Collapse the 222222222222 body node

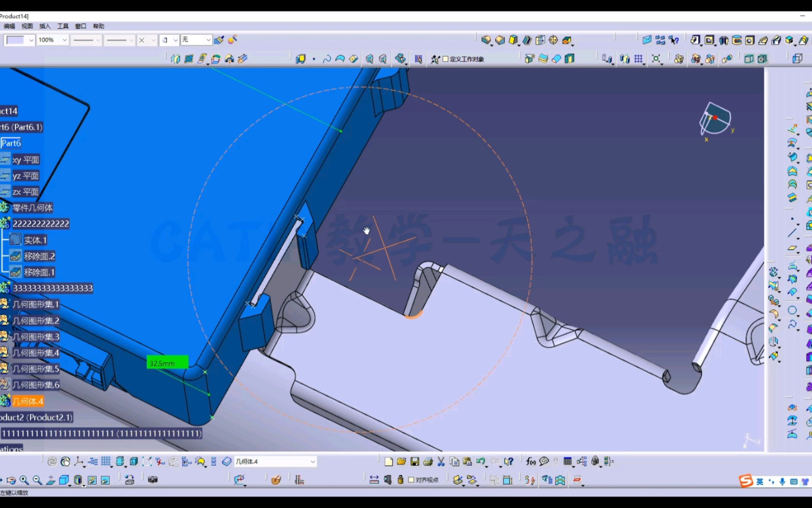click(x=41, y=224)
